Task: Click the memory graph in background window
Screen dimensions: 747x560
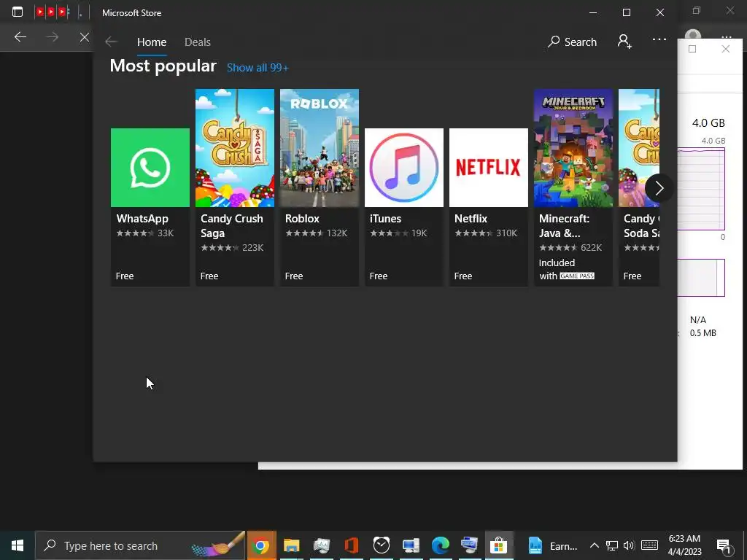Action: [x=701, y=189]
